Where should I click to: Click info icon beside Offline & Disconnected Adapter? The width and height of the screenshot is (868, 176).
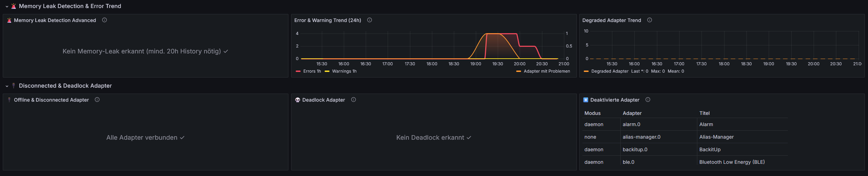pyautogui.click(x=97, y=100)
